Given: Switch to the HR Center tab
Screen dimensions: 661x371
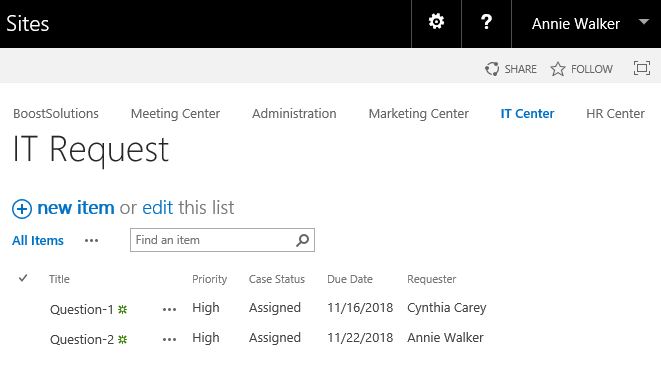Looking at the screenshot, I should pos(615,113).
